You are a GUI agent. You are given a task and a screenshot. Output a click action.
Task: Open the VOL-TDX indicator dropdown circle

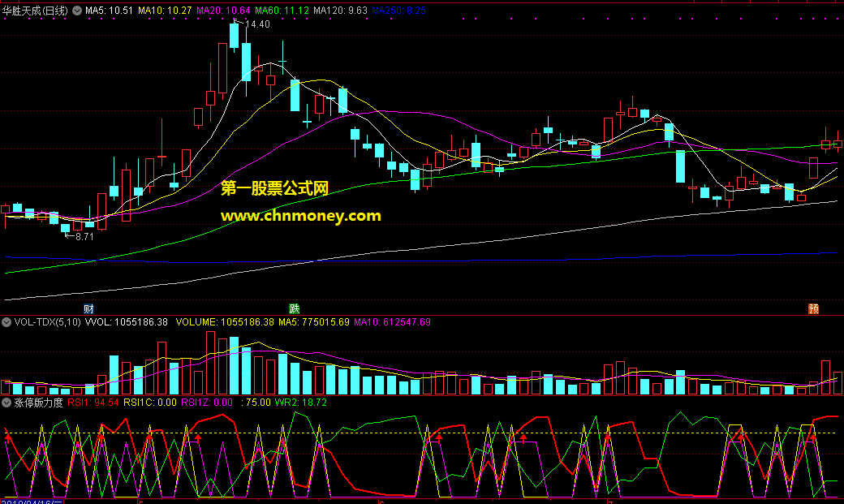click(x=6, y=322)
